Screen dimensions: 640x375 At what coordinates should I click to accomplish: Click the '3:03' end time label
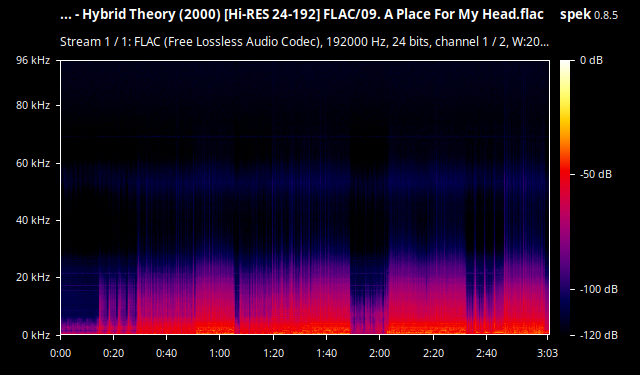pos(547,353)
